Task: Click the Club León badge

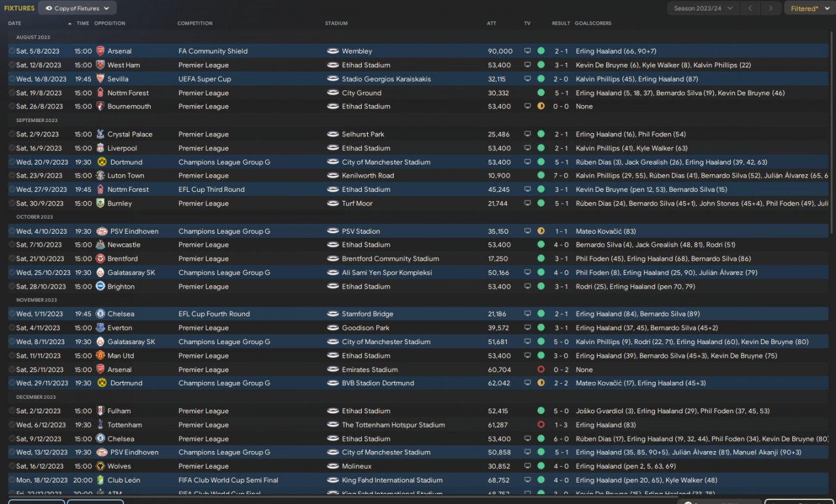Action: 100,480
